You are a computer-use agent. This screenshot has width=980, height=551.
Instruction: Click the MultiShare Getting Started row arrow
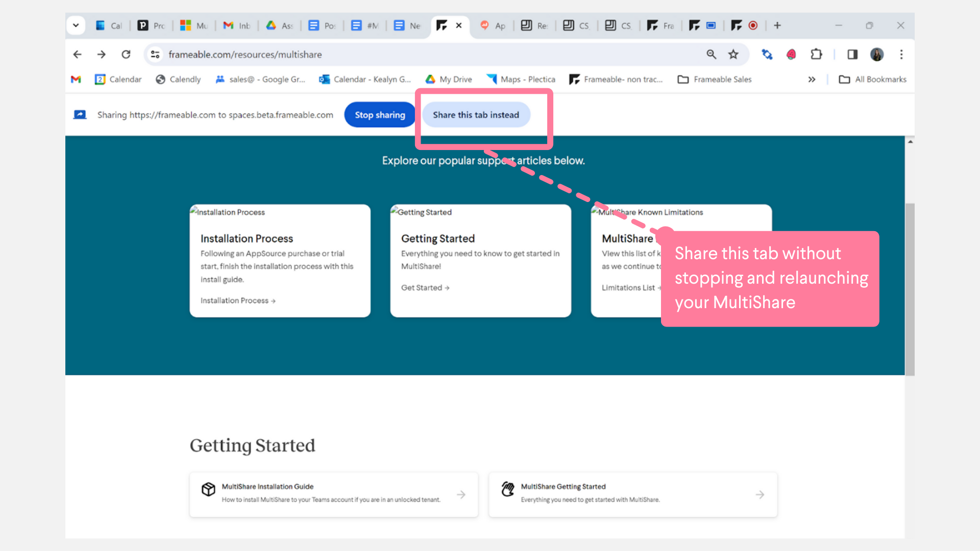click(760, 495)
